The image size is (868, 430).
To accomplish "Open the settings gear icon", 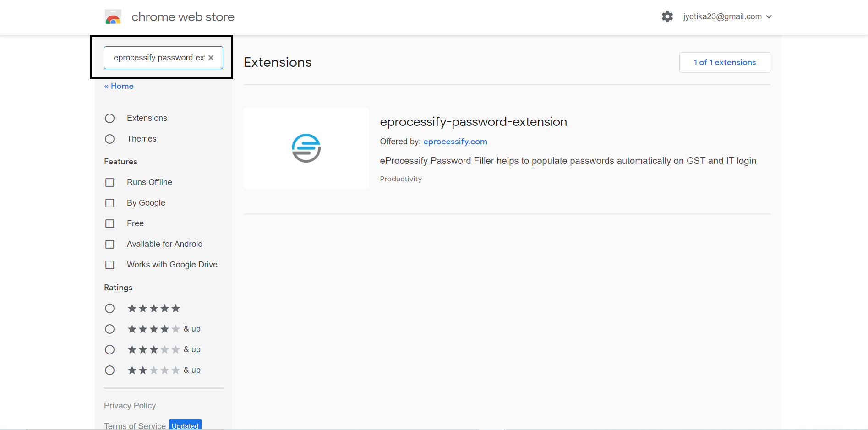I will click(667, 16).
